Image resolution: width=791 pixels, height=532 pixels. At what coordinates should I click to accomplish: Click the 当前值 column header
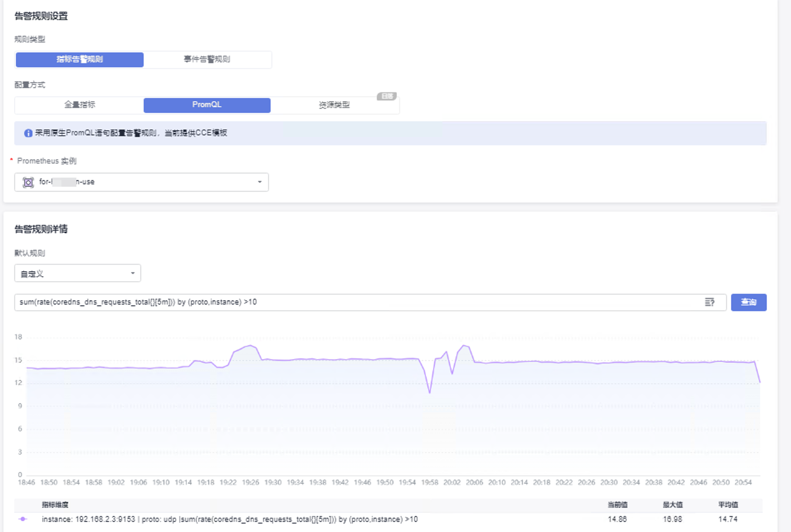pos(617,505)
